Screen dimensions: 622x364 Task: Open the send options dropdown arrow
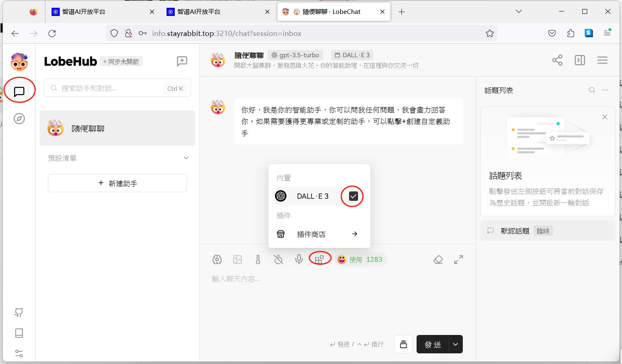(455, 344)
